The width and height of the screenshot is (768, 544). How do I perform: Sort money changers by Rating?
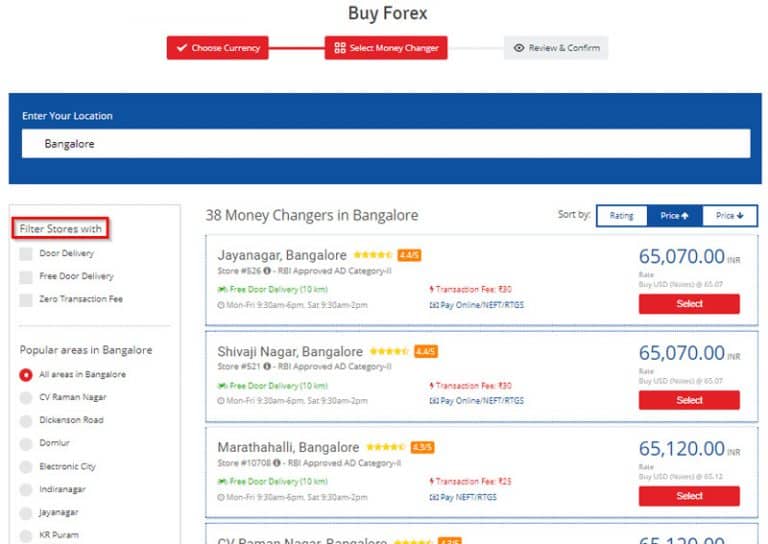[621, 216]
